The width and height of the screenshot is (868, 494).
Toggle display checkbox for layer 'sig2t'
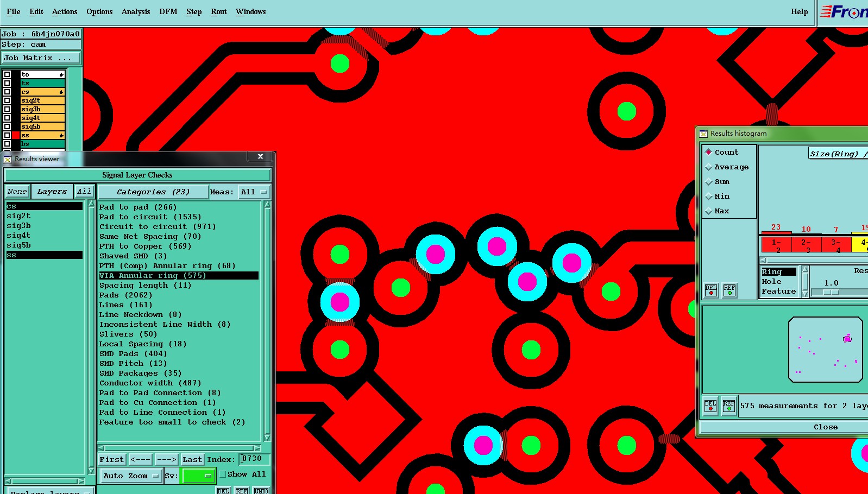tap(7, 100)
